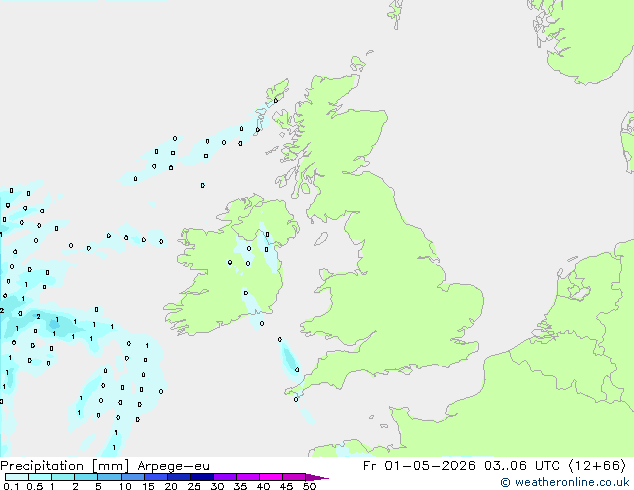The height and width of the screenshot is (490, 634).
Task: Click the '03..06 UTC' time range
Action: point(522,466)
